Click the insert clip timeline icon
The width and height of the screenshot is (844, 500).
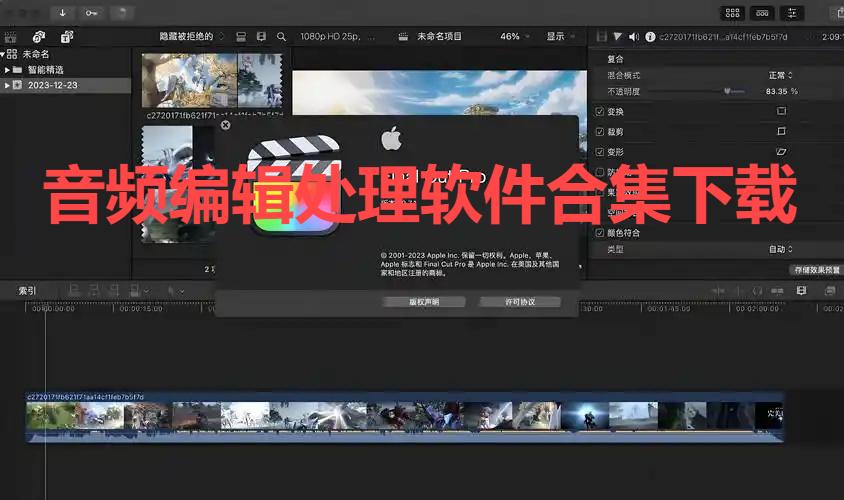tap(94, 291)
